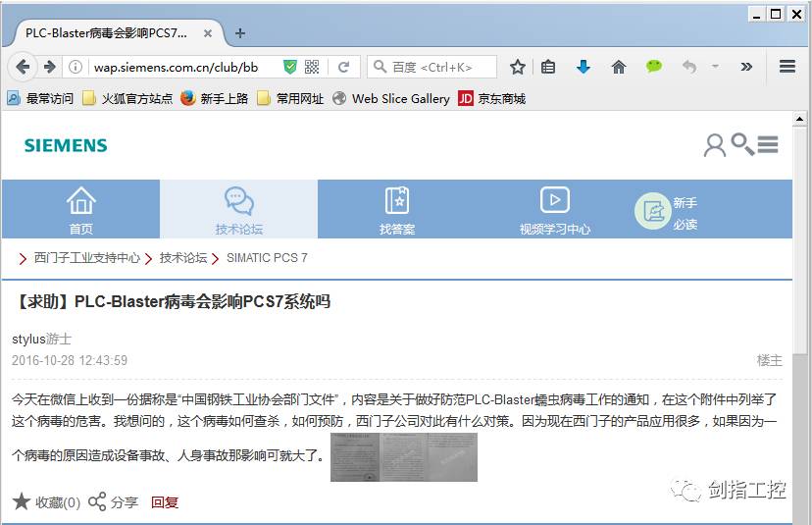Go to 首页 home nav item
The width and height of the screenshot is (812, 525).
pos(80,209)
